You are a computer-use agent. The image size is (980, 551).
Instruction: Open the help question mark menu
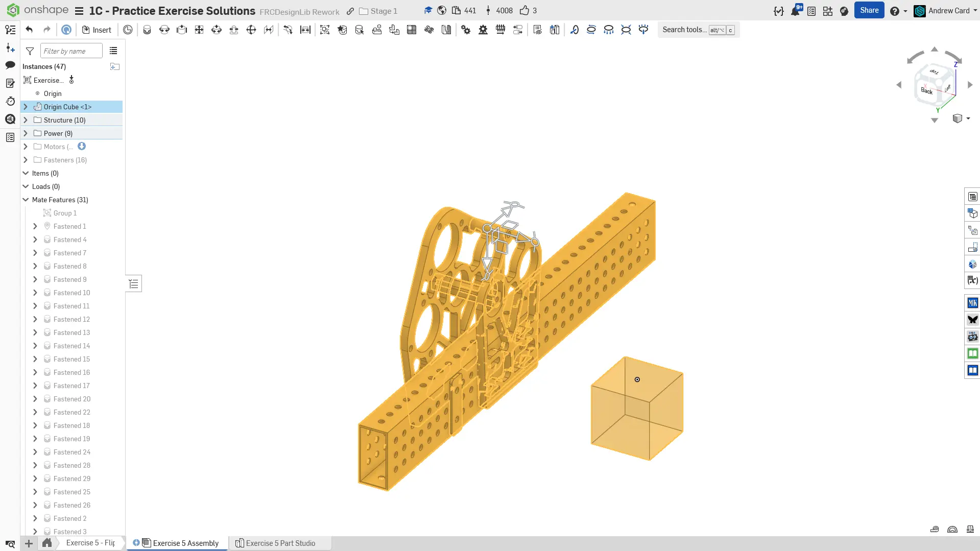(895, 11)
